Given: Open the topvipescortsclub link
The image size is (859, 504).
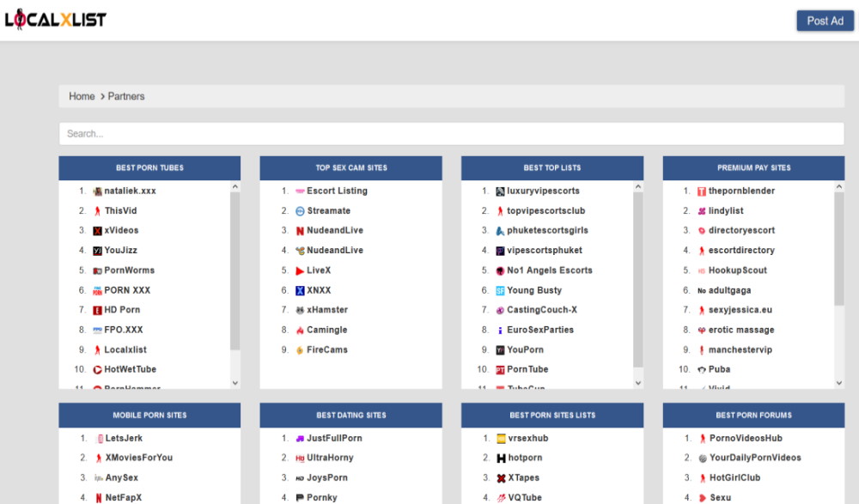Looking at the screenshot, I should (x=545, y=210).
